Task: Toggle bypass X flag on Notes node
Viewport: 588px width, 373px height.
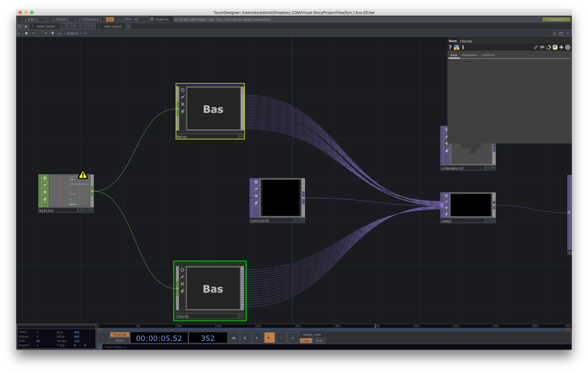Action: point(183,104)
